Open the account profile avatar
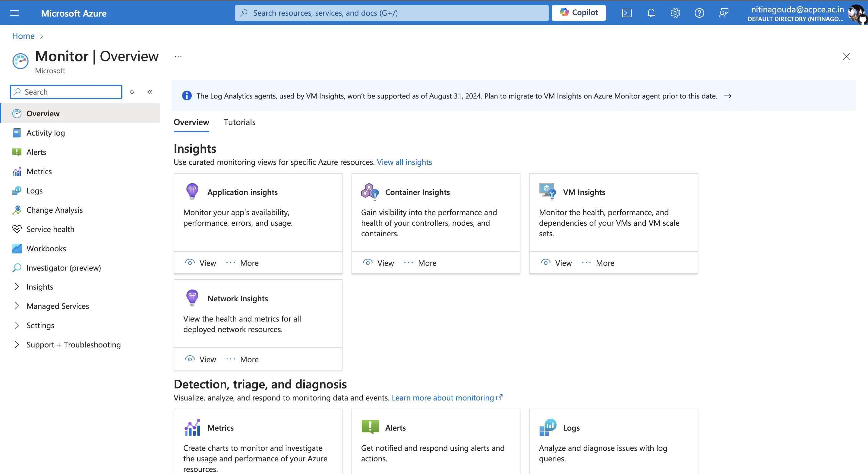The width and height of the screenshot is (868, 474). tap(856, 14)
